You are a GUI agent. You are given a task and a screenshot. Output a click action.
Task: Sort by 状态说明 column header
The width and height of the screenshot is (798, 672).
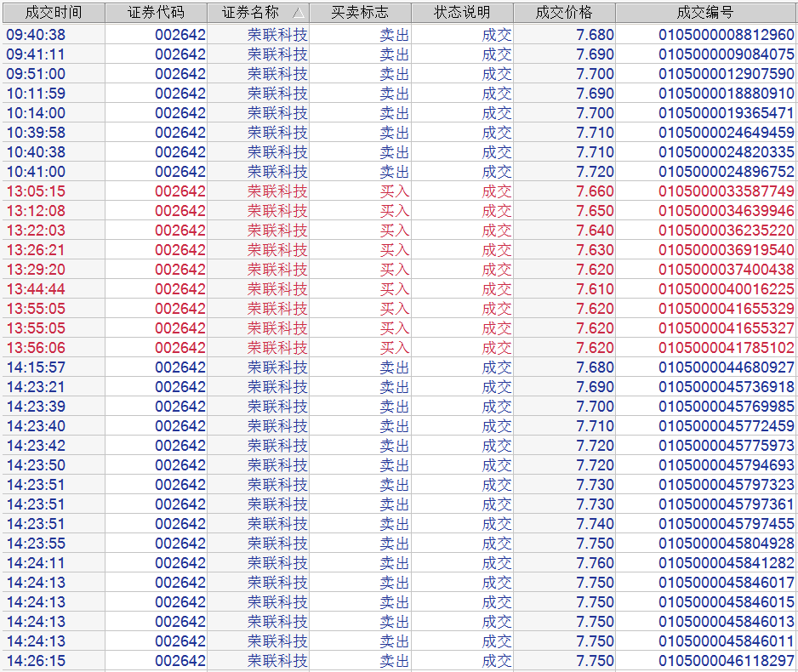click(462, 12)
